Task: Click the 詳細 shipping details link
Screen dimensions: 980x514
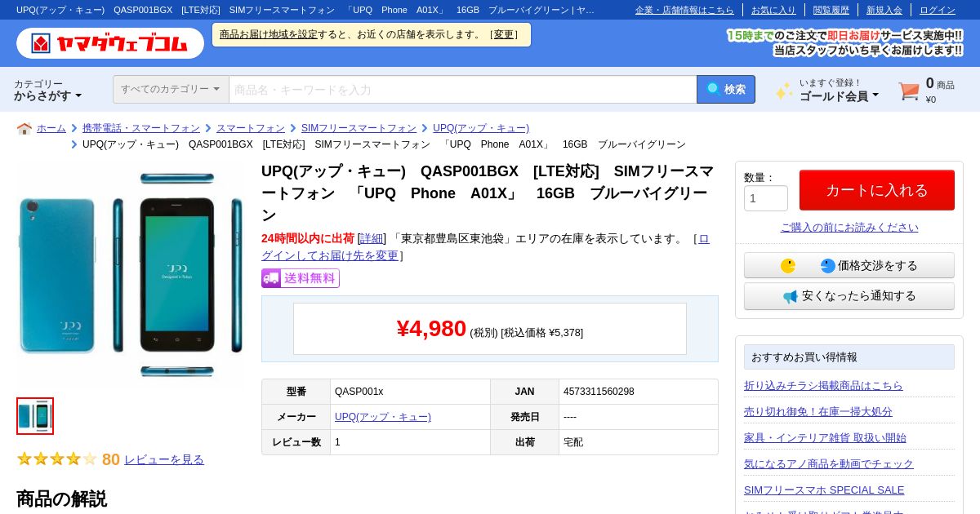Action: click(372, 238)
